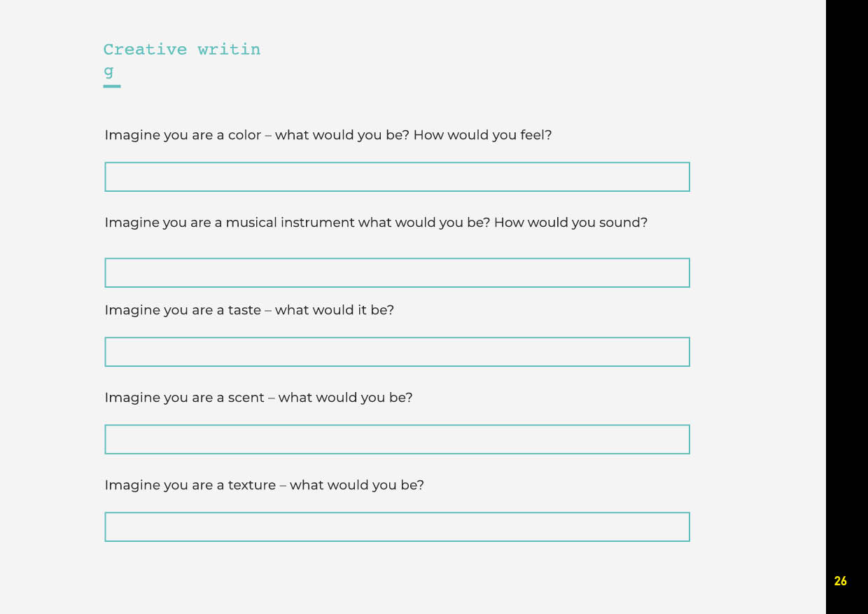Click the yellow page number 26

[x=841, y=581]
